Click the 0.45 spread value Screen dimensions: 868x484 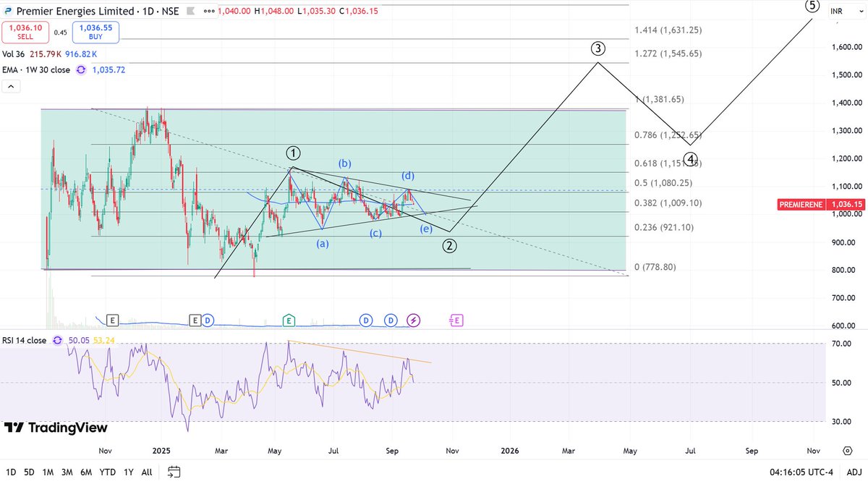[x=60, y=32]
